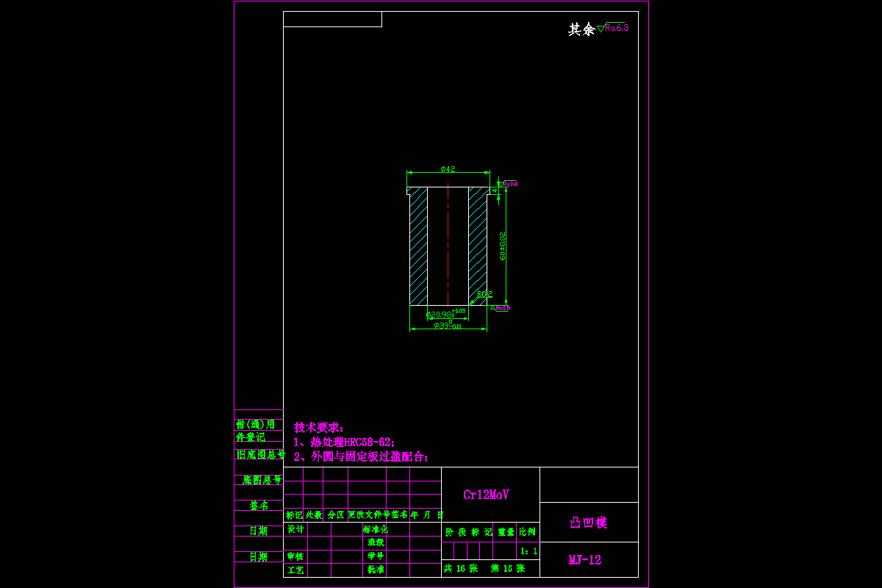882x588 pixels.
Task: Click the 第 15 张 sheet number
Action: (508, 569)
